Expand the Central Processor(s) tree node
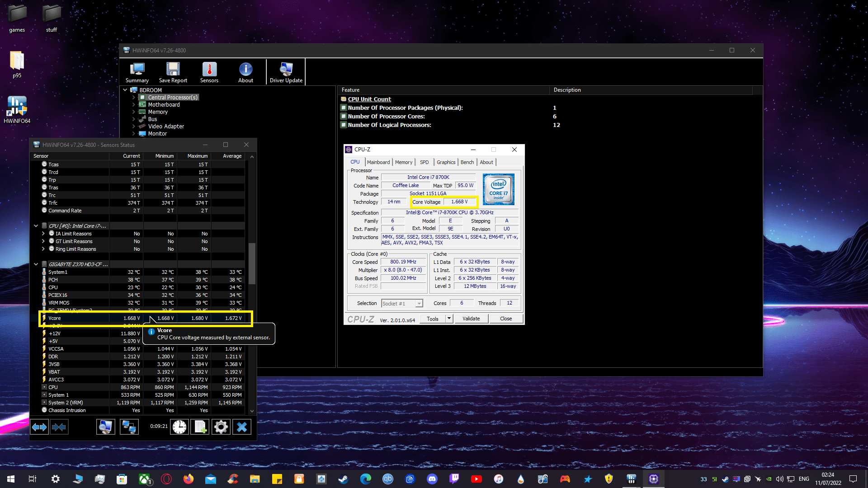This screenshot has width=868, height=488. [x=134, y=98]
